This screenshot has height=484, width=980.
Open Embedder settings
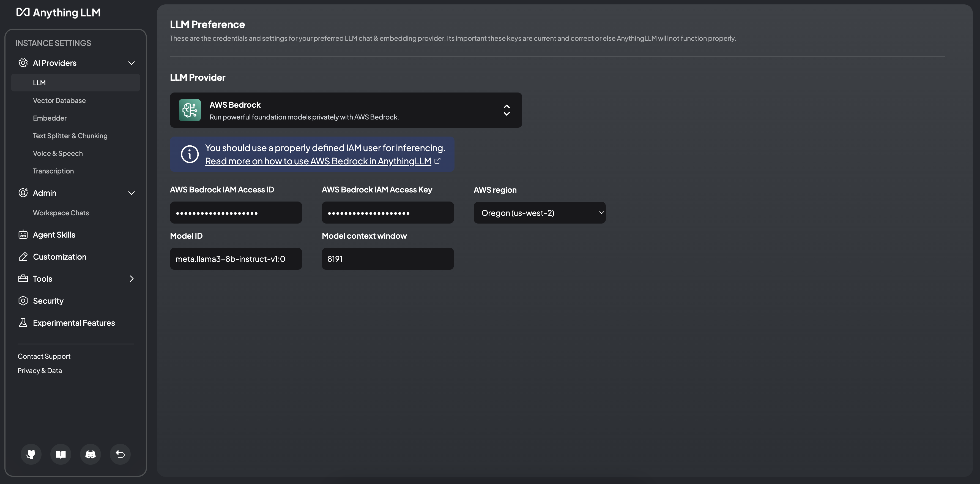click(x=50, y=118)
